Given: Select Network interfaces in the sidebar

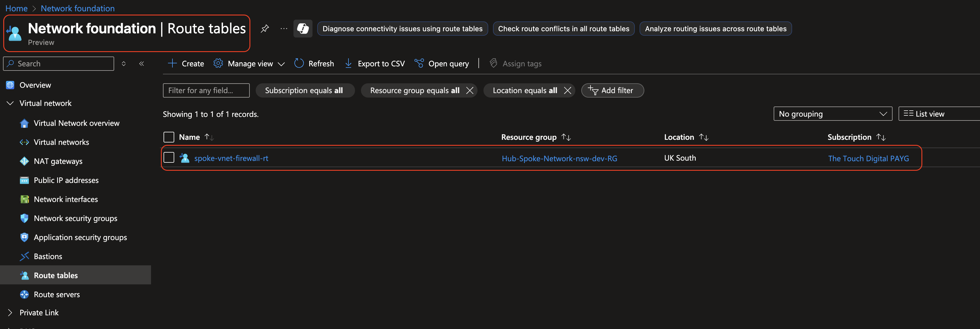Looking at the screenshot, I should (65, 199).
